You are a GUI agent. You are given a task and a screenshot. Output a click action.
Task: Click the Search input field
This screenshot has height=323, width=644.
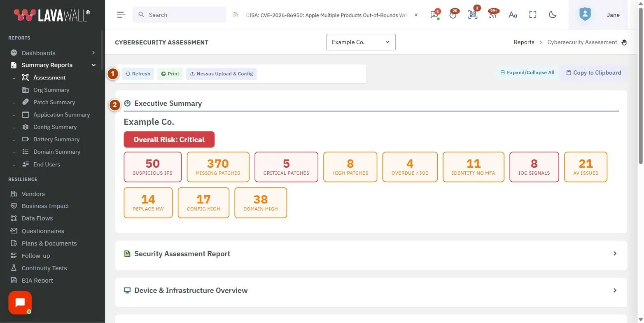(179, 15)
